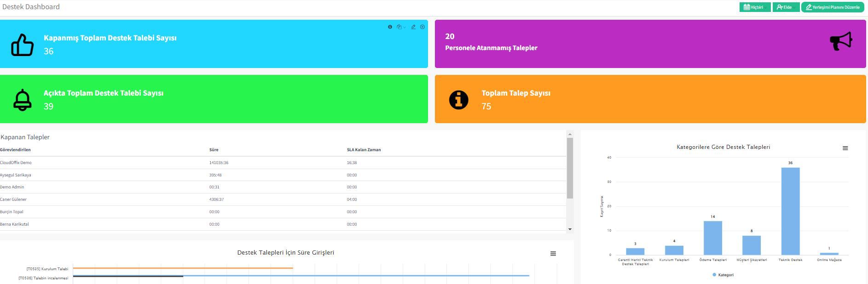This screenshot has width=868, height=284.
Task: Click Destek Talepleri İçin Süre Girişleri title
Action: tap(285, 253)
